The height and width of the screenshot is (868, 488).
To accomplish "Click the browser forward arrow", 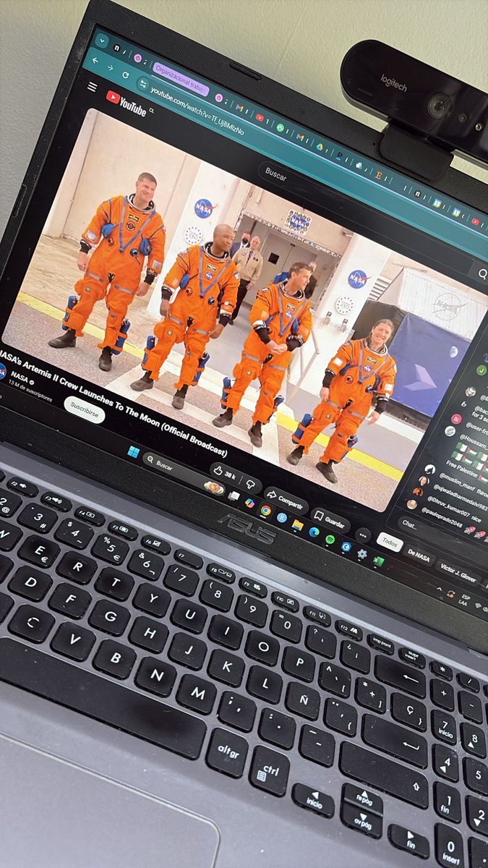I will point(110,67).
